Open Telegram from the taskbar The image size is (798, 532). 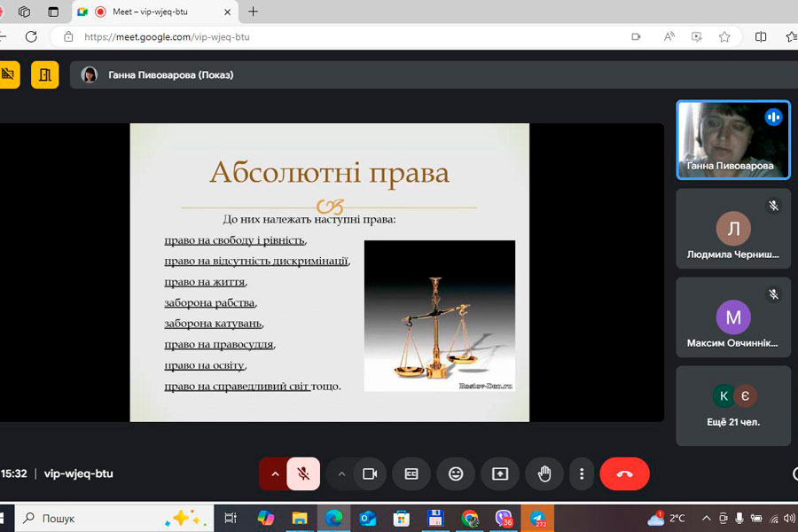[x=538, y=518]
